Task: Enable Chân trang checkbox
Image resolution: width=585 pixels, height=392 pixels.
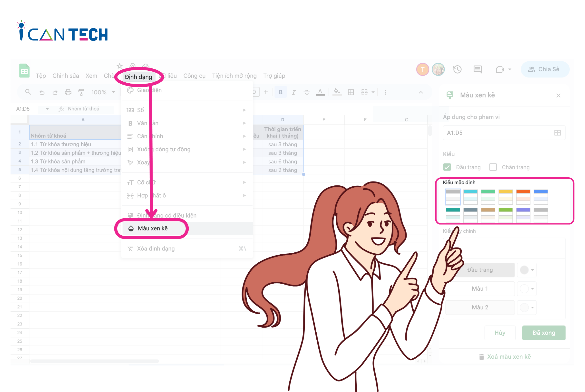Action: [493, 167]
